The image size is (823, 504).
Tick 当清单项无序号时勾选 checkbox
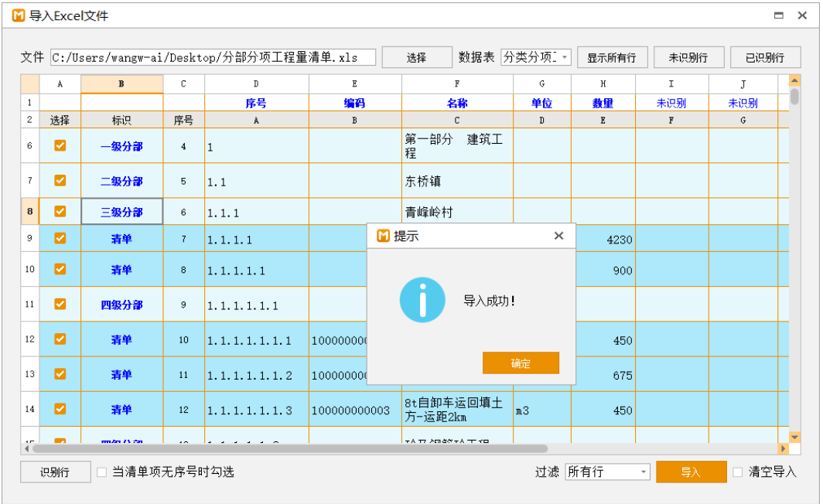[102, 472]
